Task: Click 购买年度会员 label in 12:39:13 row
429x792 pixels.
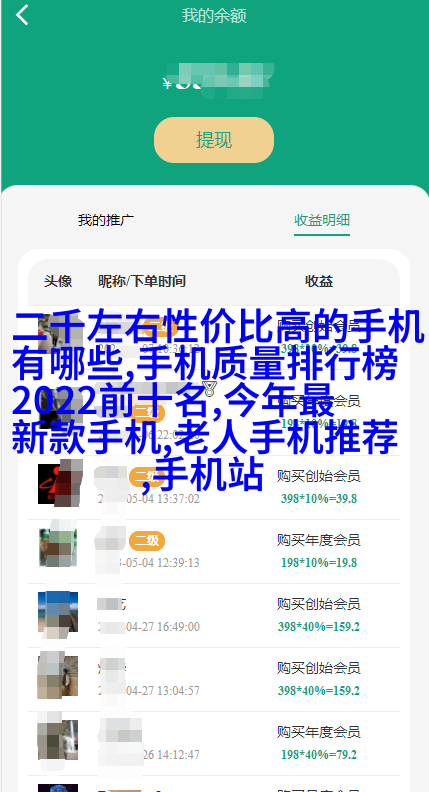Action: point(318,540)
